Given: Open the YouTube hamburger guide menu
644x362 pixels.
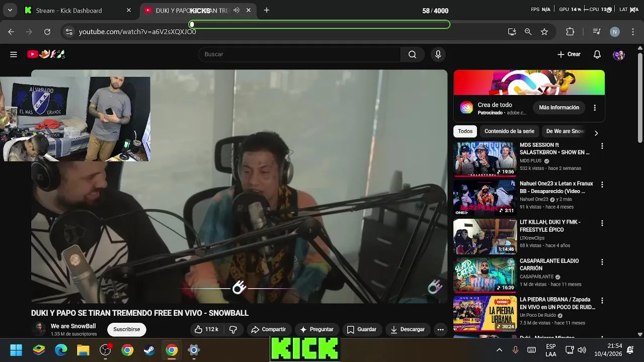Looking at the screenshot, I should click(x=14, y=54).
